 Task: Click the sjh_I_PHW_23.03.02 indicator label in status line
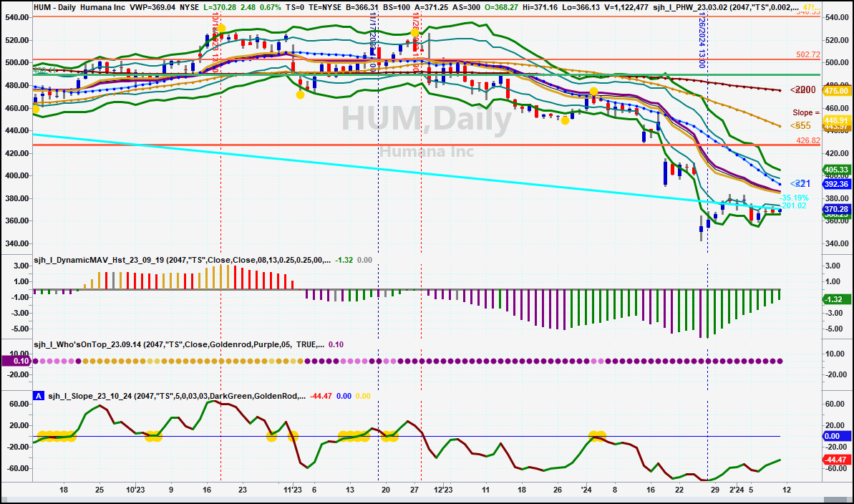point(726,8)
